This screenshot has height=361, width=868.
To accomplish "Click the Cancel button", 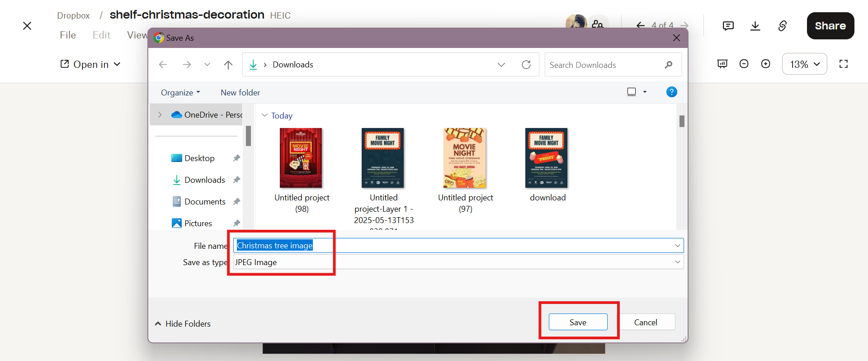I will tap(646, 322).
